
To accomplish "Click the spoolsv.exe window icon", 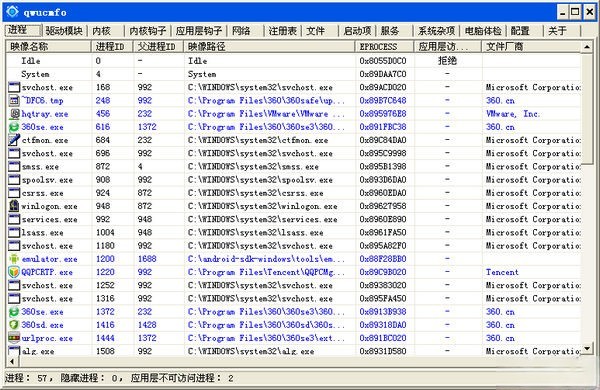I will pyautogui.click(x=14, y=180).
